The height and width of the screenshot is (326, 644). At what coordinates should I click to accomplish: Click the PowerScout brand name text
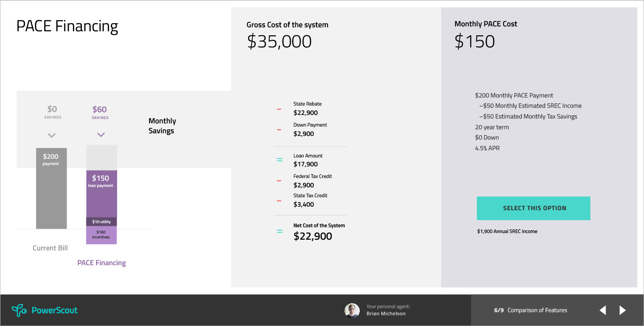55,310
